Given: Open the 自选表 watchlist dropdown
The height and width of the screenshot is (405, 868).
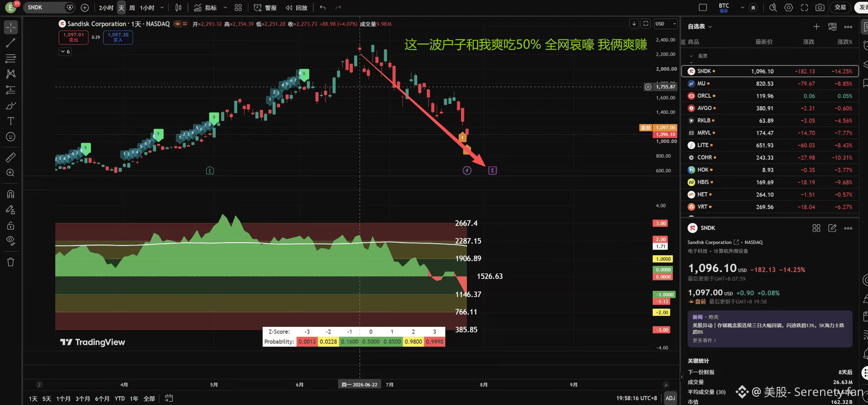Looking at the screenshot, I should pos(700,26).
